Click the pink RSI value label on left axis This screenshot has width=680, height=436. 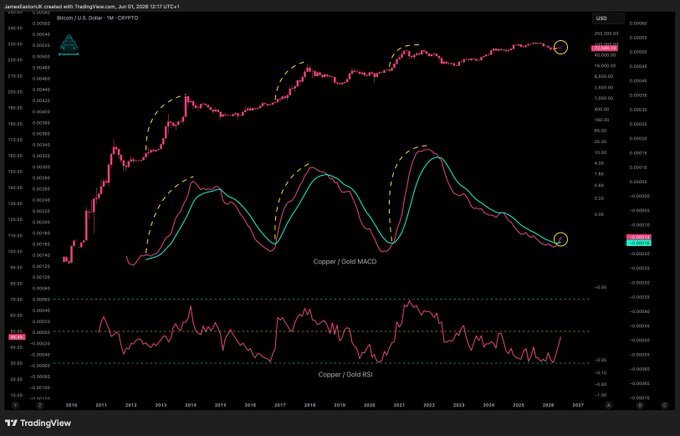coord(17,337)
